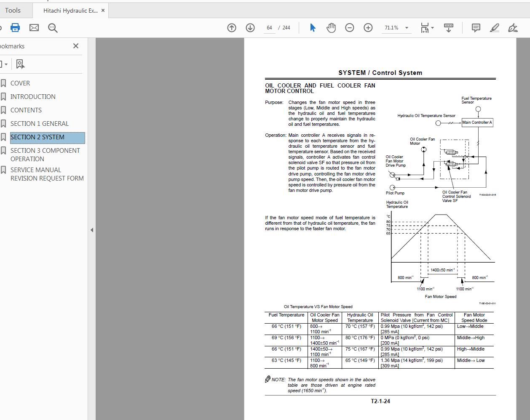Go to the next page
The height and width of the screenshot is (420, 530).
pyautogui.click(x=250, y=28)
